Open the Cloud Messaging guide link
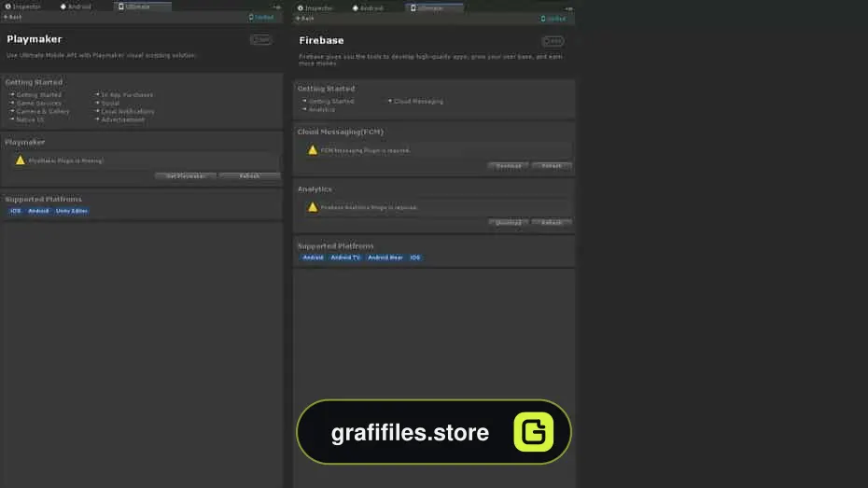This screenshot has height=488, width=868. [x=415, y=102]
